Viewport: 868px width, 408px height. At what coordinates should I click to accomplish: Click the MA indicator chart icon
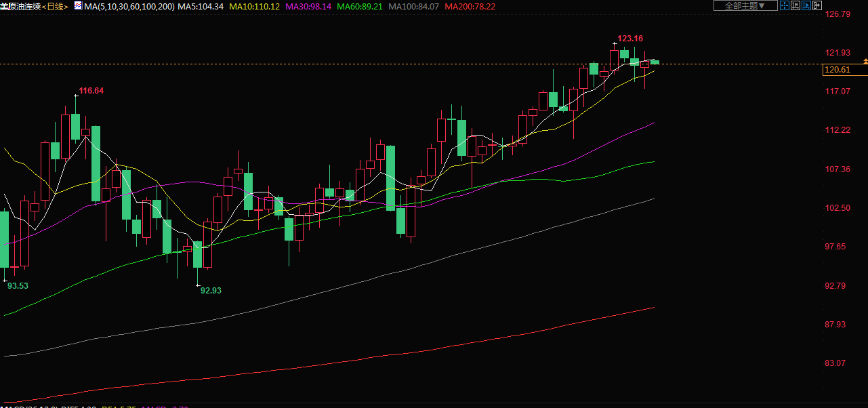(78, 6)
